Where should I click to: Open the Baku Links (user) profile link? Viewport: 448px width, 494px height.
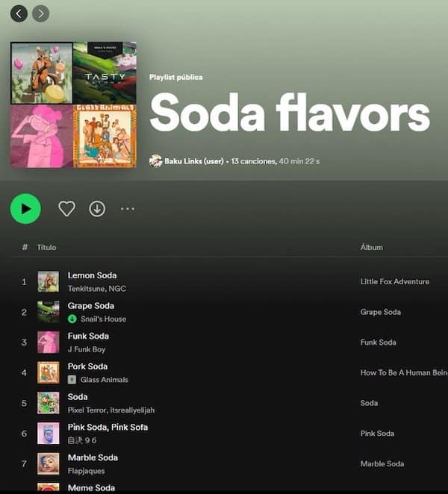(x=194, y=161)
